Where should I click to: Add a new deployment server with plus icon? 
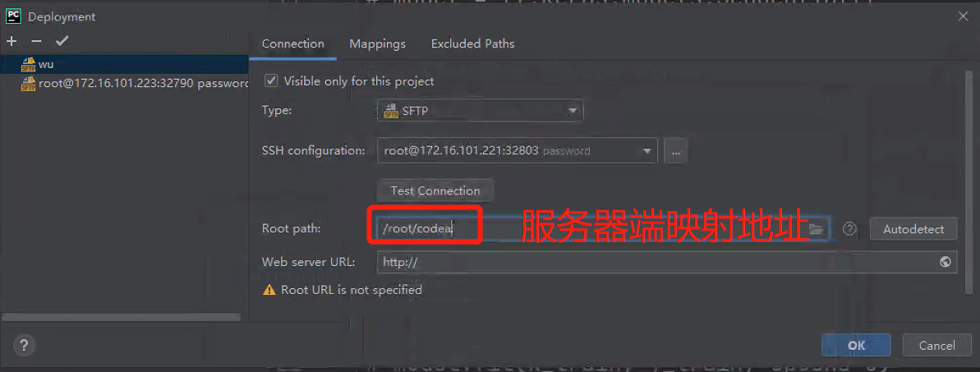(x=12, y=41)
